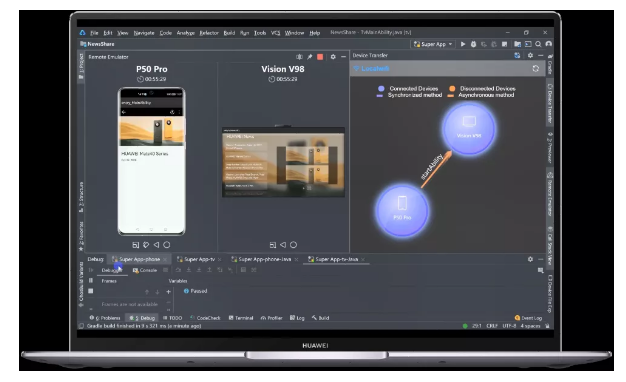This screenshot has height=382, width=626.
Task: Click the rotate icon under P50 Pro
Action: pos(146,245)
